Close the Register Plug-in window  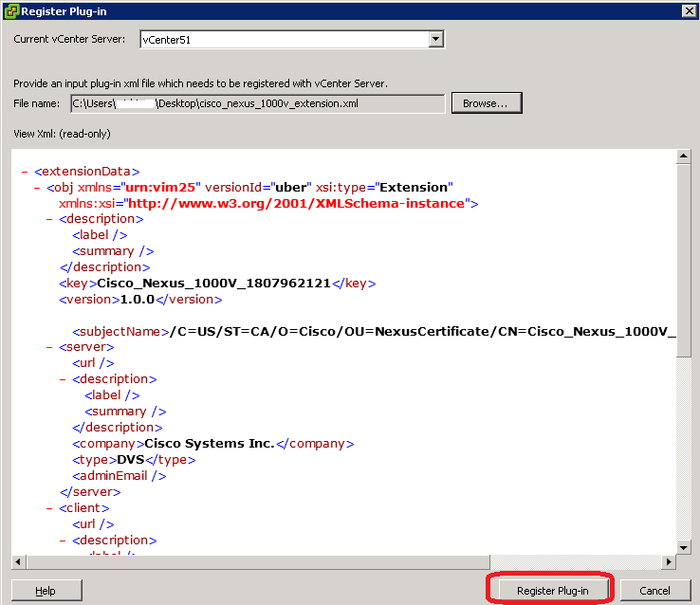[x=690, y=10]
